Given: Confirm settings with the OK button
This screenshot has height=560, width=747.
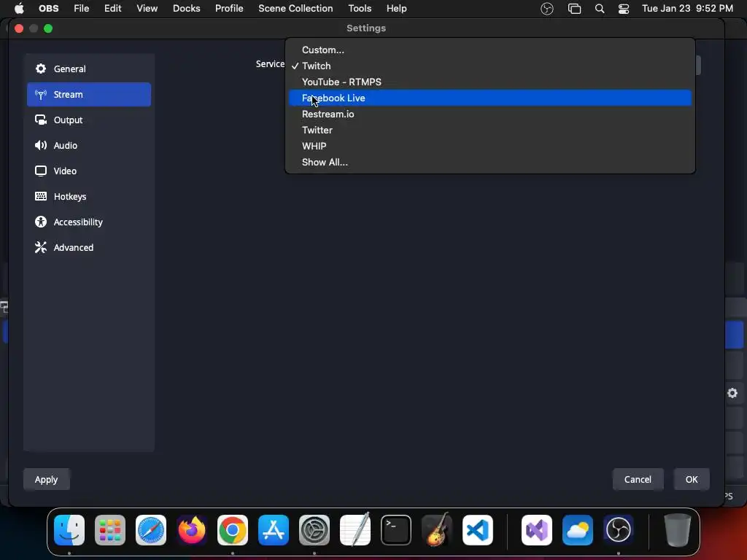Looking at the screenshot, I should click(x=692, y=480).
